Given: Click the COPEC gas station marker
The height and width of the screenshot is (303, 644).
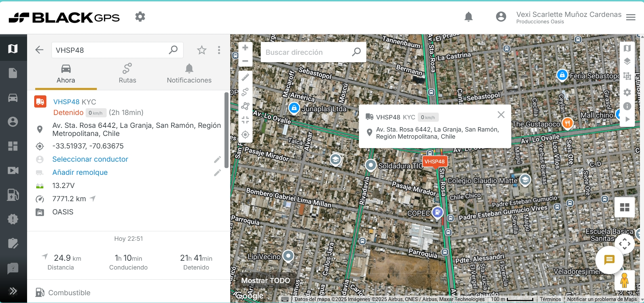Looking at the screenshot, I should coord(437,212).
